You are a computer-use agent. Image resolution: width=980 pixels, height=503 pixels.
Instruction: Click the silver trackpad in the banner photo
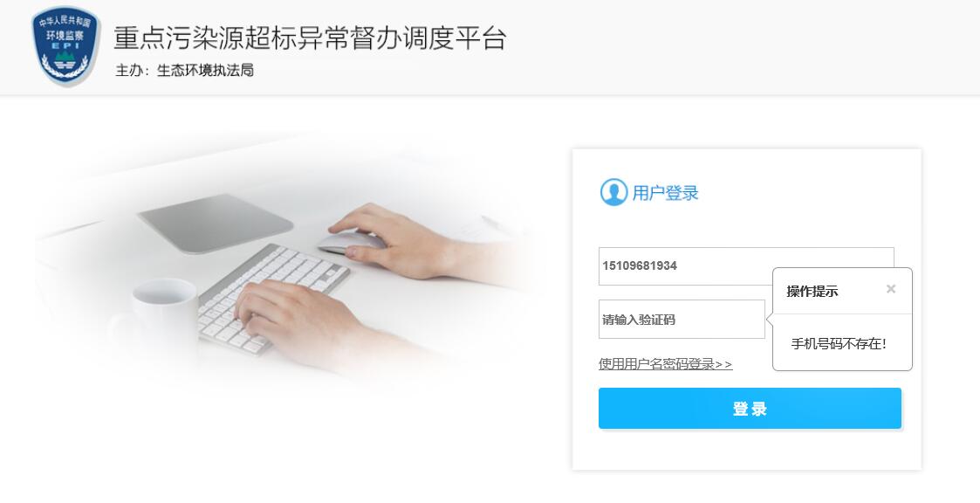(x=215, y=222)
